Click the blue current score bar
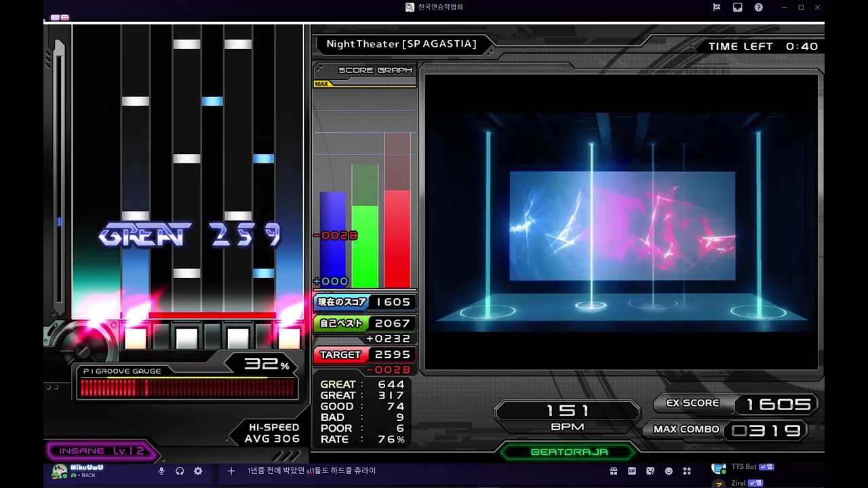Image resolution: width=868 pixels, height=488 pixels. click(x=333, y=239)
